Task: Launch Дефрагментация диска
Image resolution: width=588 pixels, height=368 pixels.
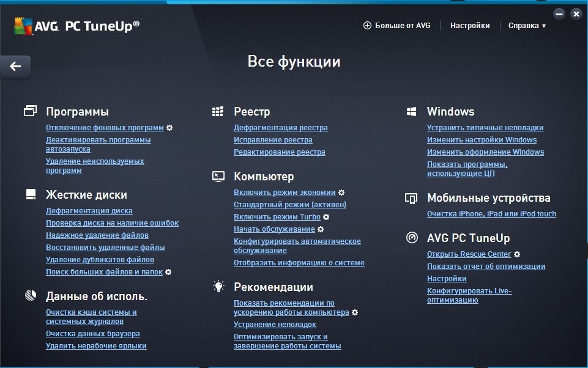Action: coord(89,211)
